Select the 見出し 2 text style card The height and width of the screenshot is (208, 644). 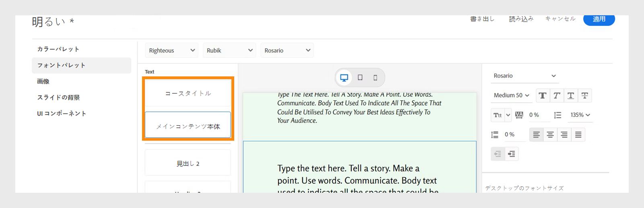pos(188,163)
